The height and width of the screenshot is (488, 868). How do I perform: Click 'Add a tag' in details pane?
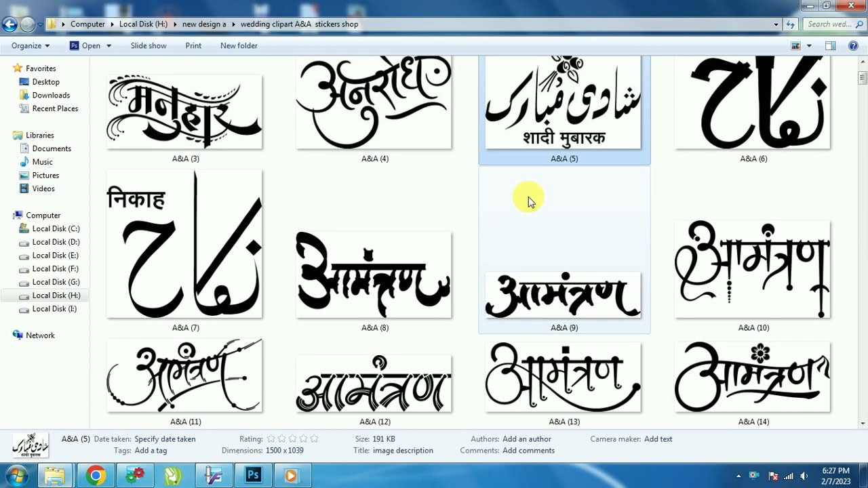(x=151, y=451)
